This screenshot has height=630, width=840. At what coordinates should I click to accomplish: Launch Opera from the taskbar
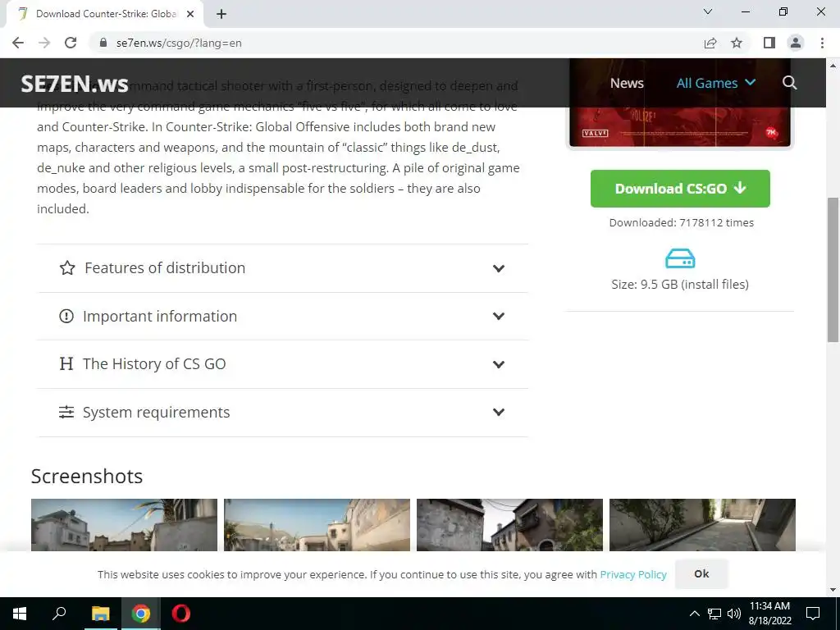(x=180, y=614)
